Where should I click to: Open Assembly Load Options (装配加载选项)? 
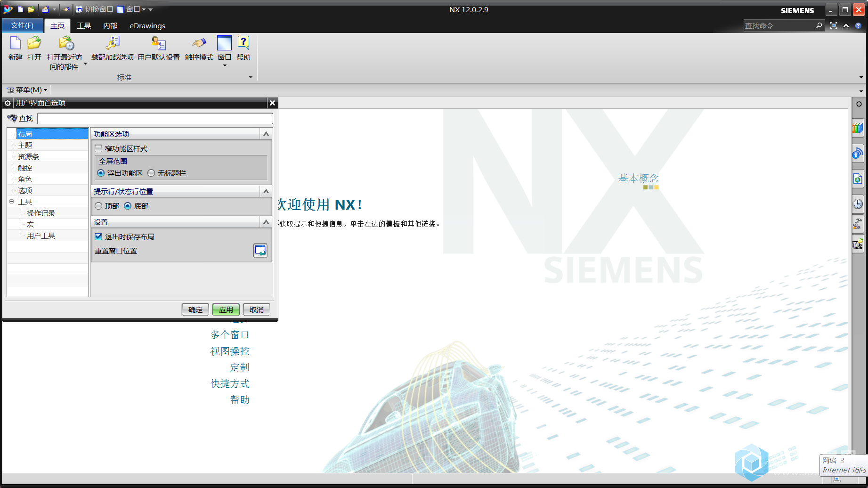pos(113,43)
